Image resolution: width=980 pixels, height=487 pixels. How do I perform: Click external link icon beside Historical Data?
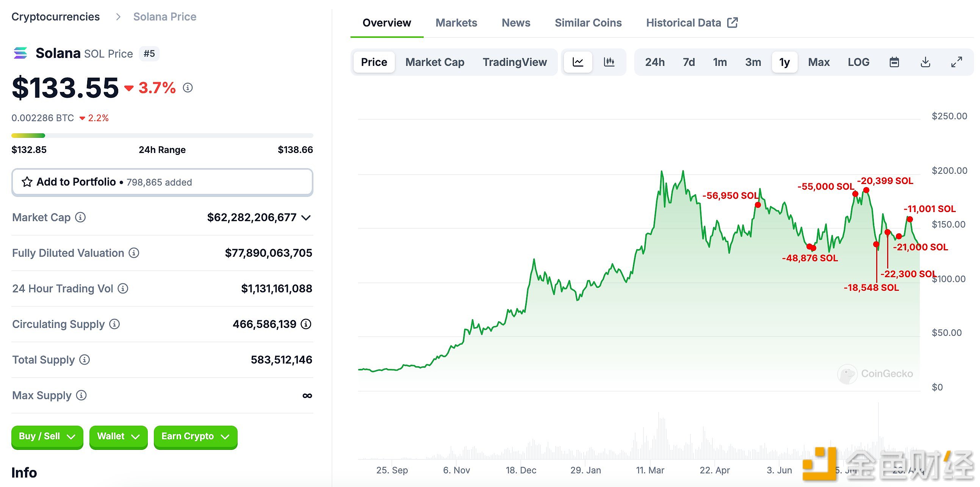pyautogui.click(x=733, y=23)
